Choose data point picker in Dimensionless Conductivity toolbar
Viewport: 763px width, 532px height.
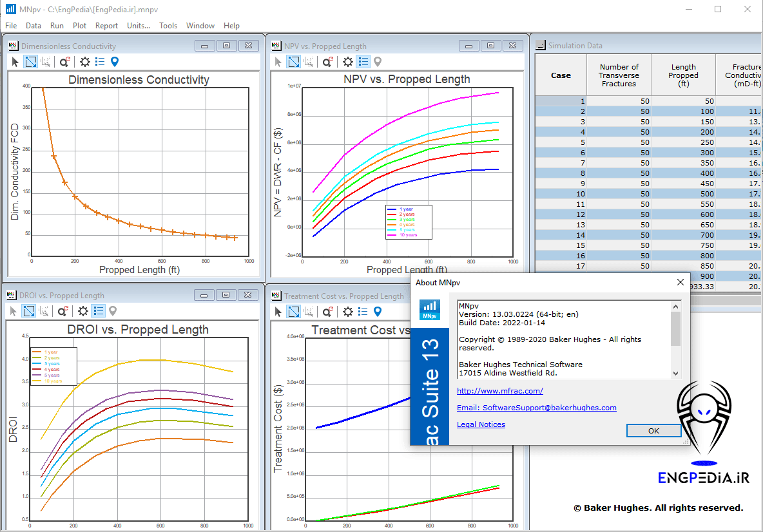tap(46, 62)
